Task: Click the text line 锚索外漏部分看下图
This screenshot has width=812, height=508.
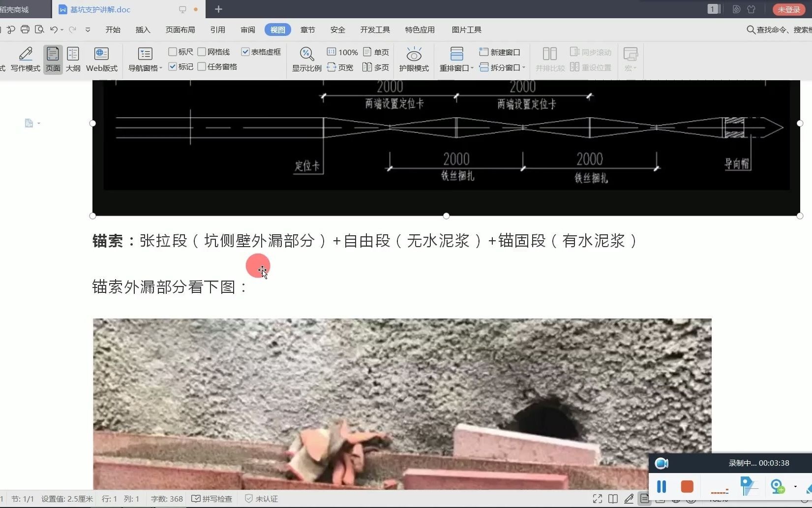Action: pyautogui.click(x=170, y=287)
